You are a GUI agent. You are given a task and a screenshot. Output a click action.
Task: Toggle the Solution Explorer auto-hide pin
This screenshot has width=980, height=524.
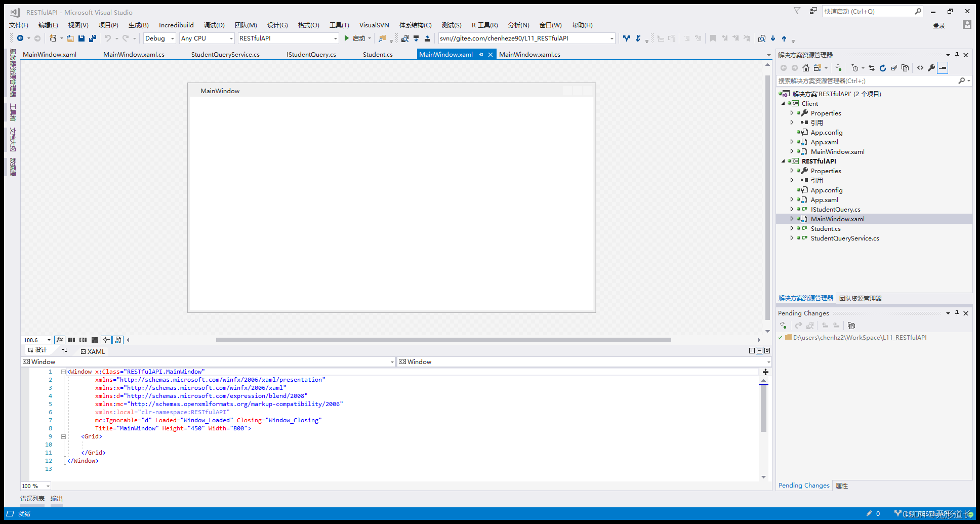pyautogui.click(x=957, y=55)
